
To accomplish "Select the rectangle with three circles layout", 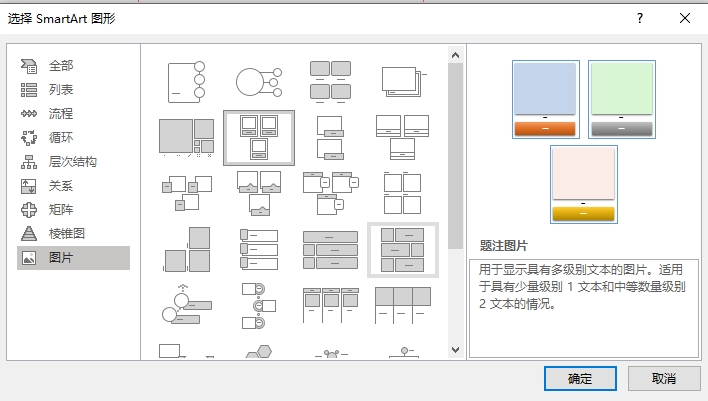I will click(186, 82).
